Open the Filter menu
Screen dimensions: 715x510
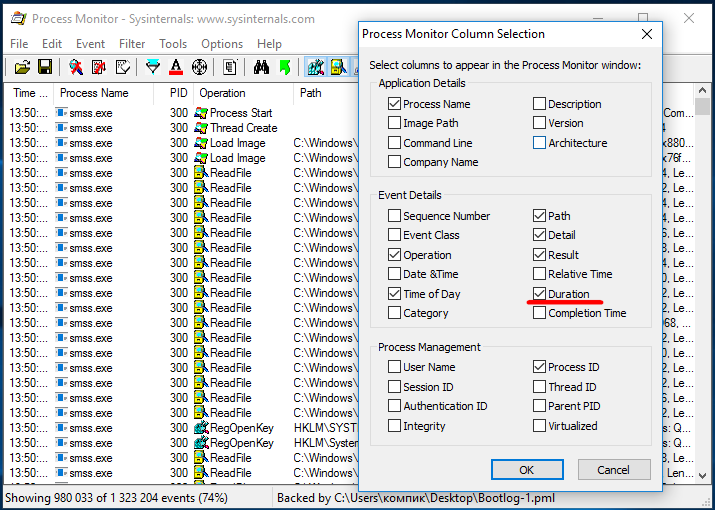tap(132, 44)
